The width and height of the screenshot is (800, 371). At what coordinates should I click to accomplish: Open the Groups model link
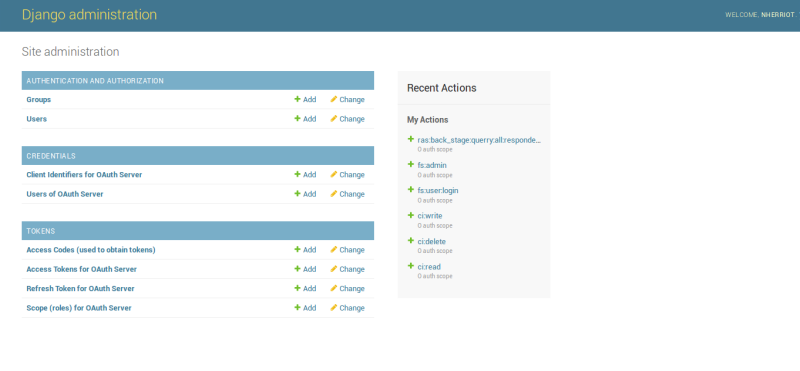coord(39,100)
